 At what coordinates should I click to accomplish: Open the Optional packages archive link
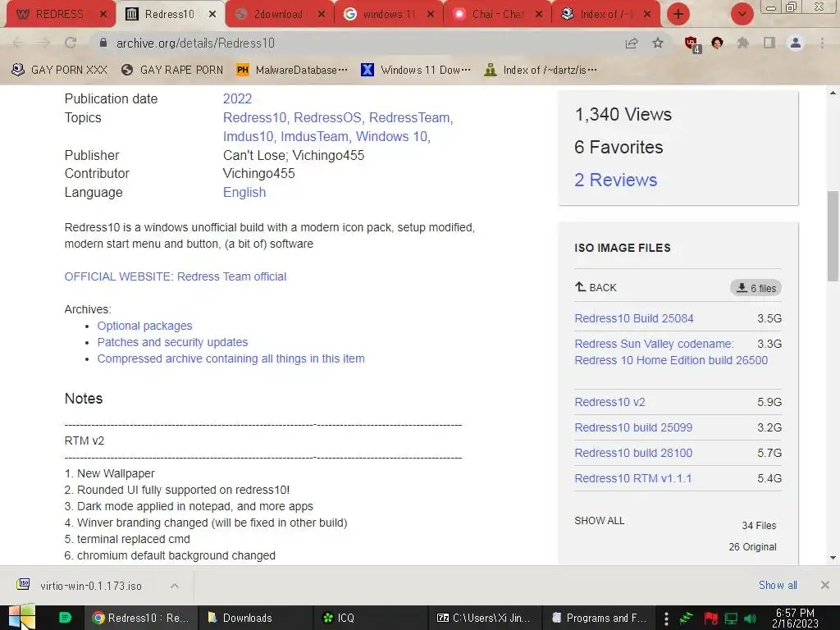tap(144, 326)
